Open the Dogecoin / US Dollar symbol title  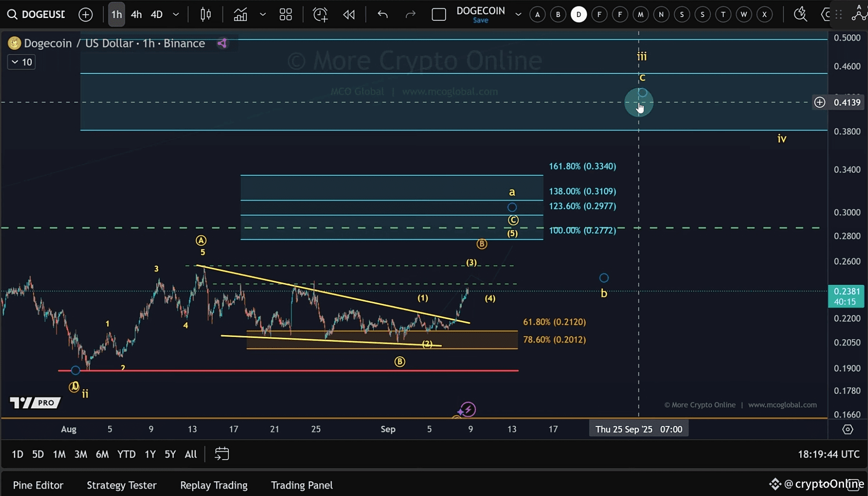pos(114,43)
